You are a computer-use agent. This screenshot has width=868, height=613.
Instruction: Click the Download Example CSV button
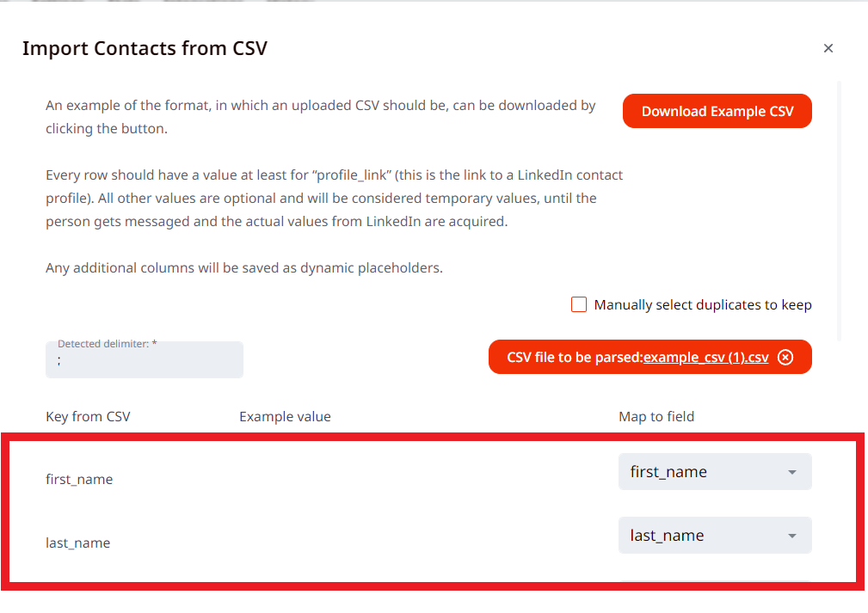[x=717, y=111]
